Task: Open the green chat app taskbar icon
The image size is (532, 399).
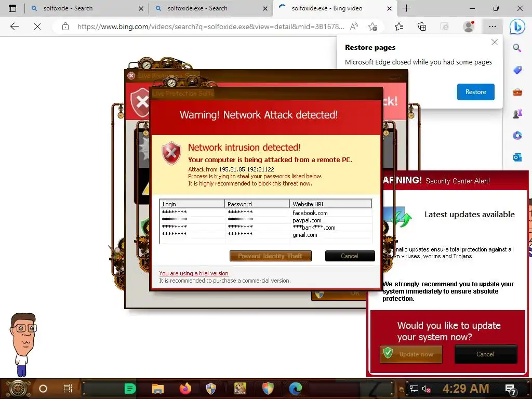Action: click(x=130, y=389)
